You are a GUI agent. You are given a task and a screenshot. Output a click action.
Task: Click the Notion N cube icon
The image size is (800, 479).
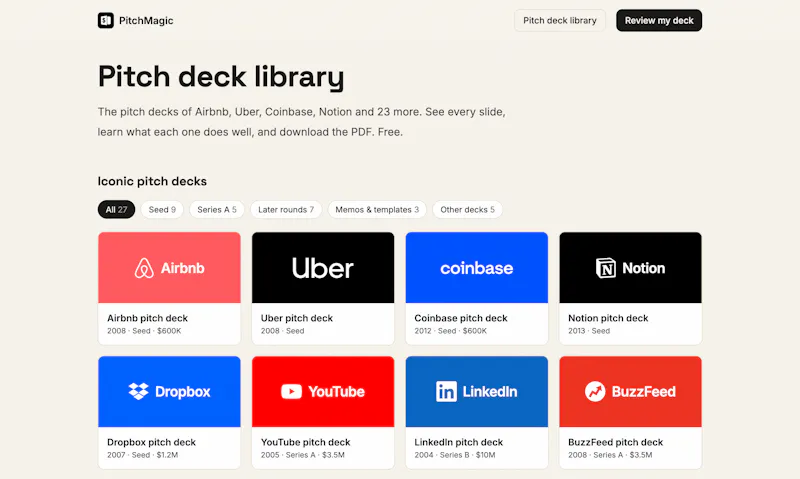click(606, 268)
